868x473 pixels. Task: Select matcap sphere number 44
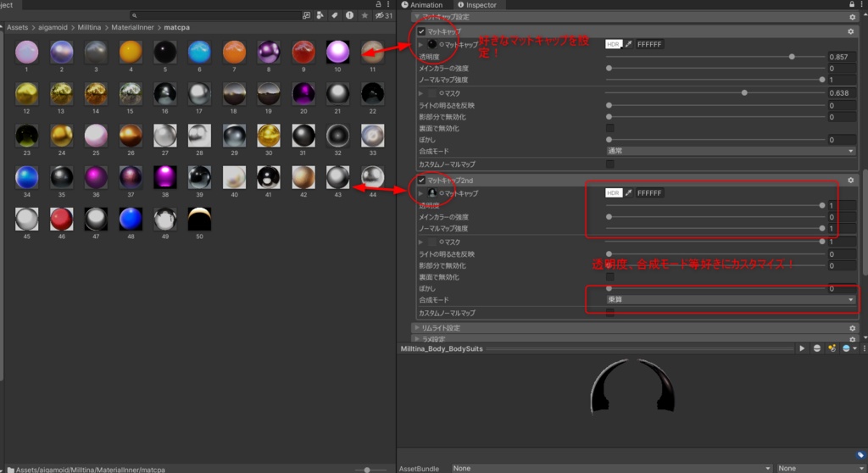coord(373,177)
